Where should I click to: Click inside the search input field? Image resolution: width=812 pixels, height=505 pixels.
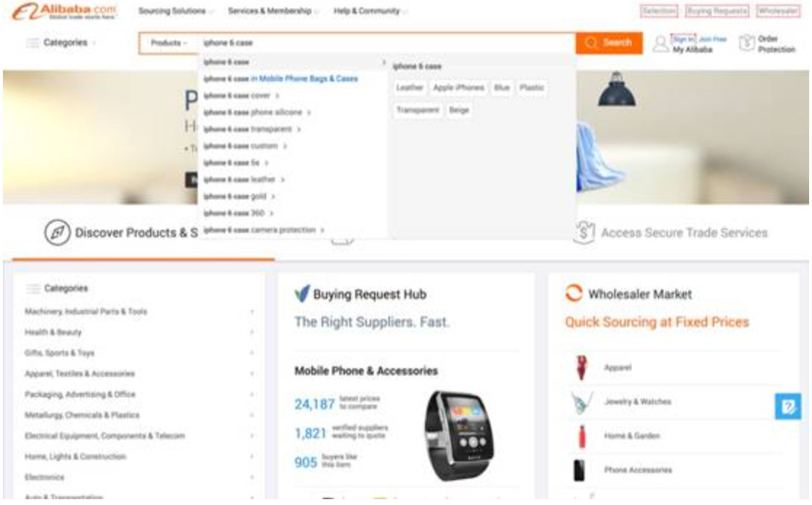387,43
